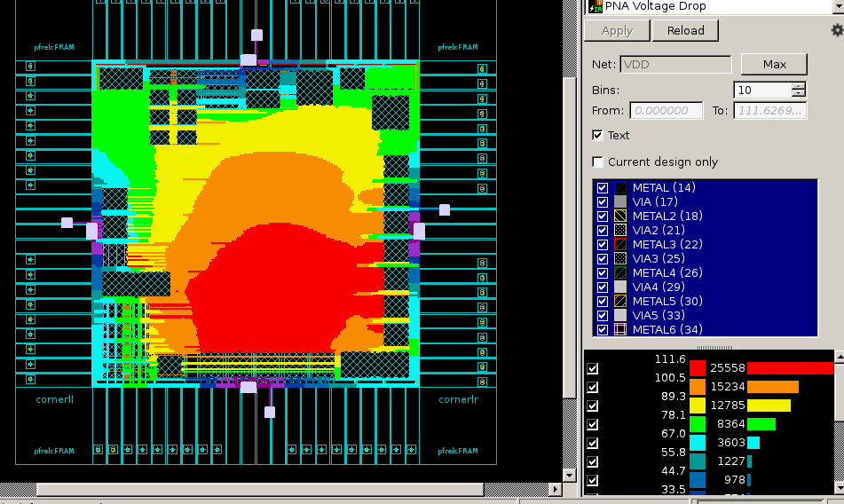Toggle the 111.6 red bin checkbox

coord(593,368)
